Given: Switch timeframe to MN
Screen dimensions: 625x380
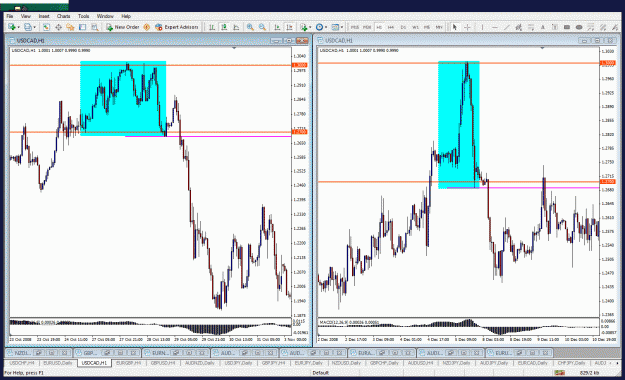Looking at the screenshot, I should (439, 27).
